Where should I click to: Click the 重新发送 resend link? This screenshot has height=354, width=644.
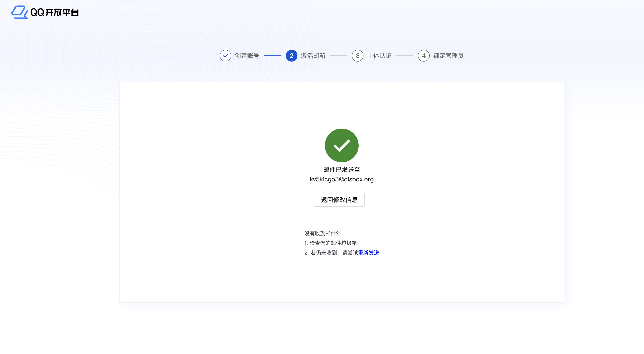coord(368,253)
